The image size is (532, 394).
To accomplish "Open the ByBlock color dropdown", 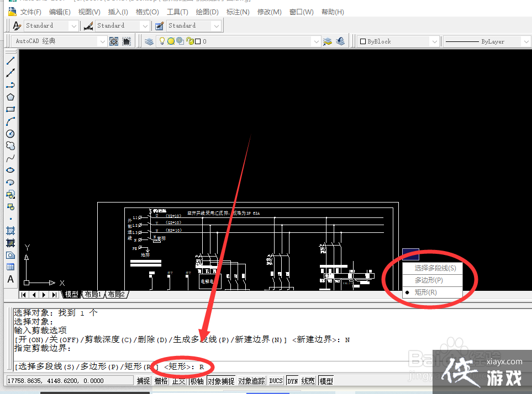I will click(x=434, y=41).
